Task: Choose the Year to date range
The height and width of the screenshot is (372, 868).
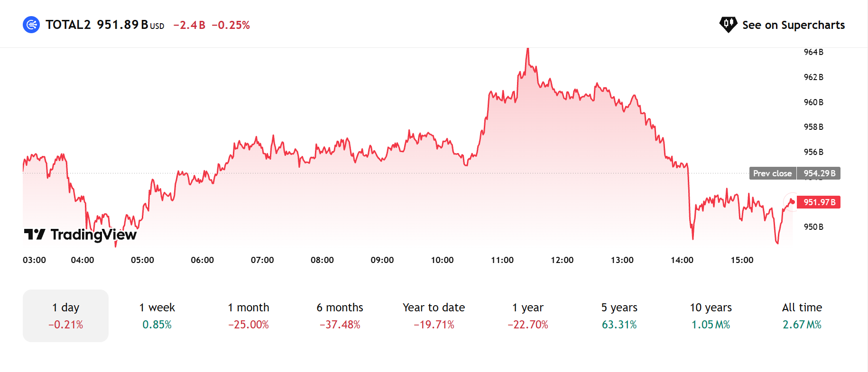Action: (x=434, y=316)
